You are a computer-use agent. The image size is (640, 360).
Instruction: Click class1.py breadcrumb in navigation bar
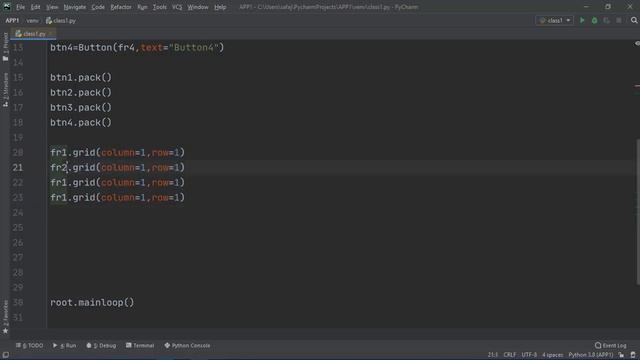61,20
